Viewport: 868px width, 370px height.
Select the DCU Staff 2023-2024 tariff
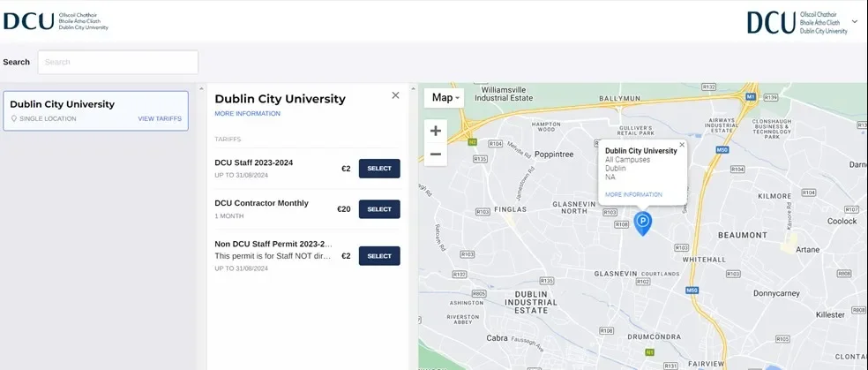(379, 169)
